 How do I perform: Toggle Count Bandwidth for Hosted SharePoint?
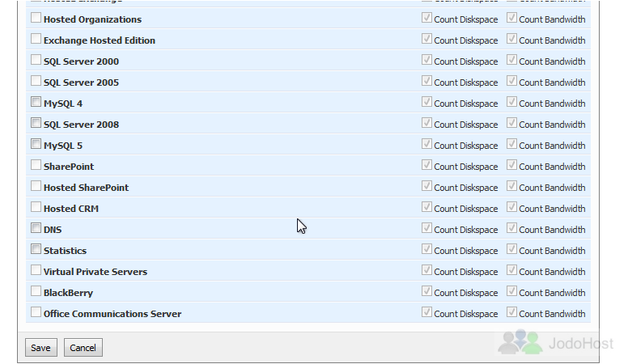click(x=511, y=186)
